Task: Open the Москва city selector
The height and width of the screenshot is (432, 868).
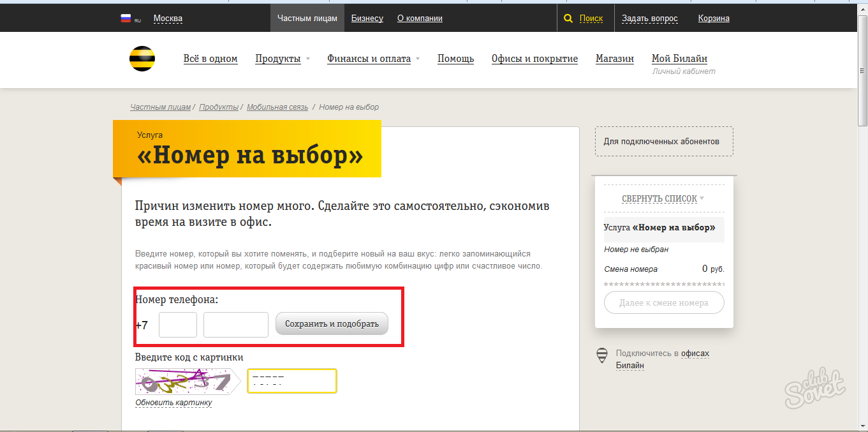Action: pos(168,19)
